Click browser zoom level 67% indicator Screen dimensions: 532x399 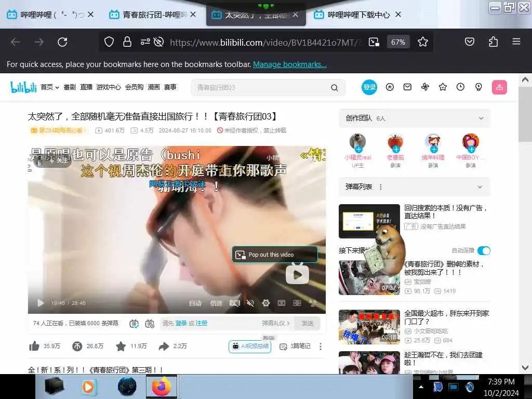click(398, 42)
